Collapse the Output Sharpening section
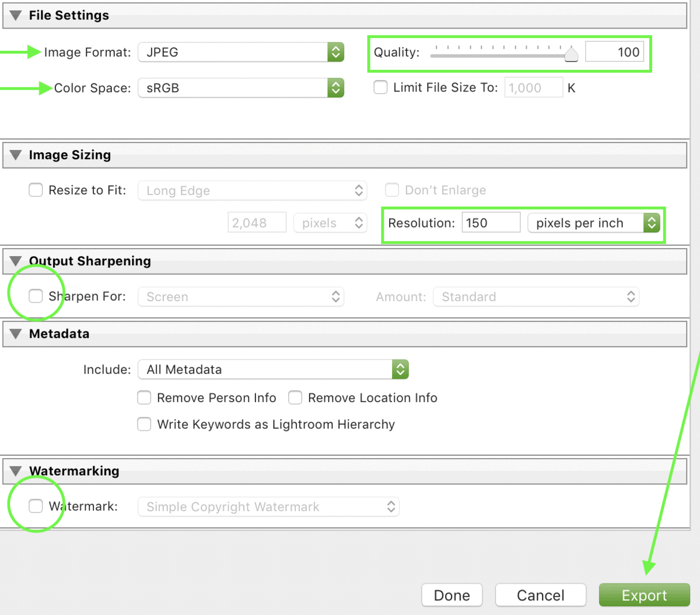 click(x=16, y=261)
